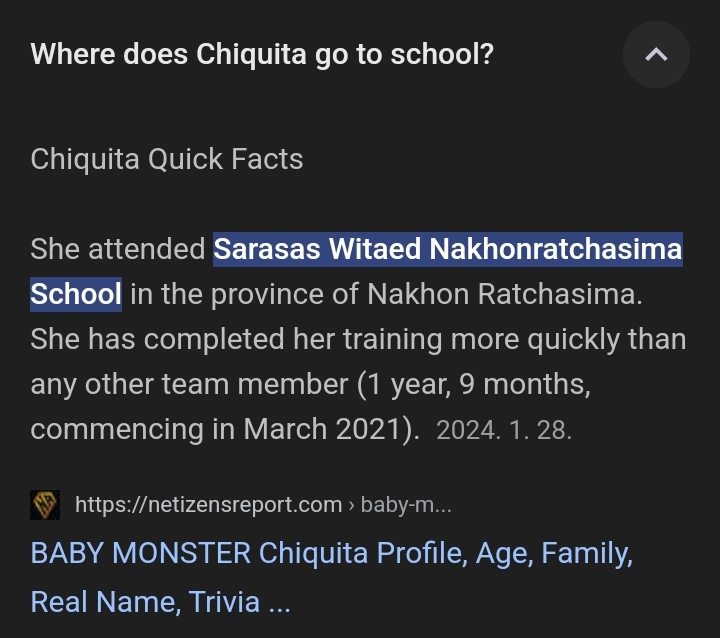
Task: Collapse the answer with the up chevron
Action: click(x=656, y=55)
